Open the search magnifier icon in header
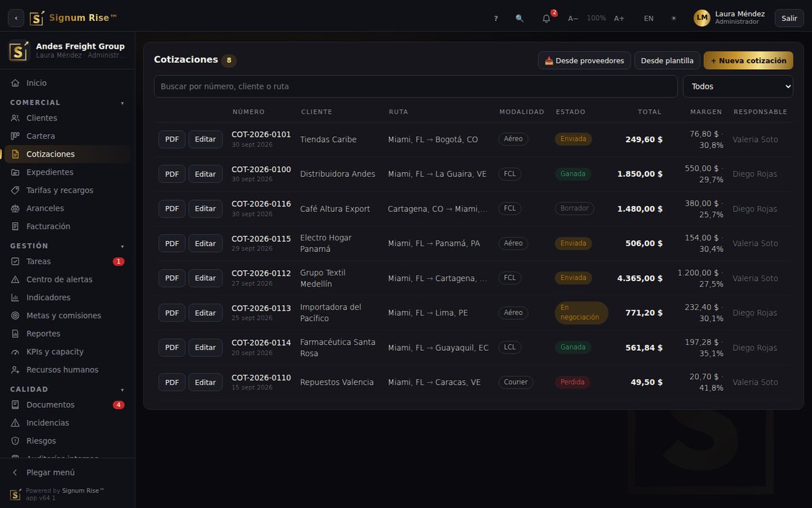 [520, 18]
